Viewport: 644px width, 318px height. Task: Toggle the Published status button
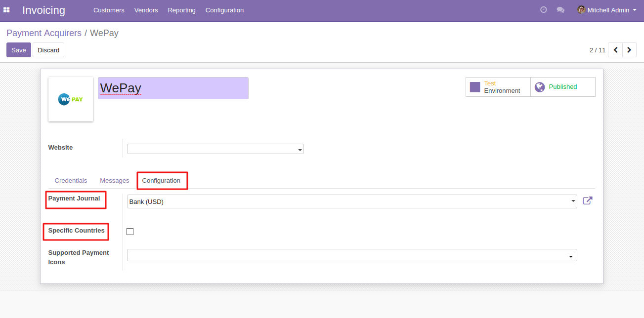coord(563,87)
